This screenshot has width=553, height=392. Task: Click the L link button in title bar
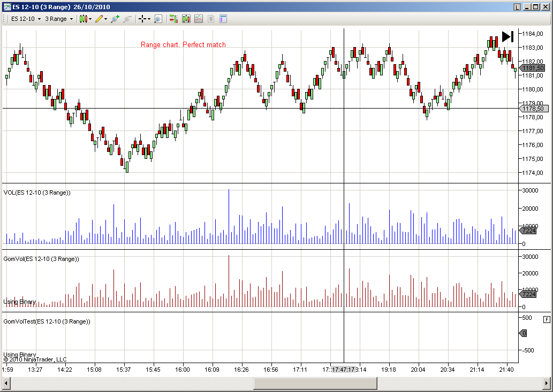click(x=517, y=7)
